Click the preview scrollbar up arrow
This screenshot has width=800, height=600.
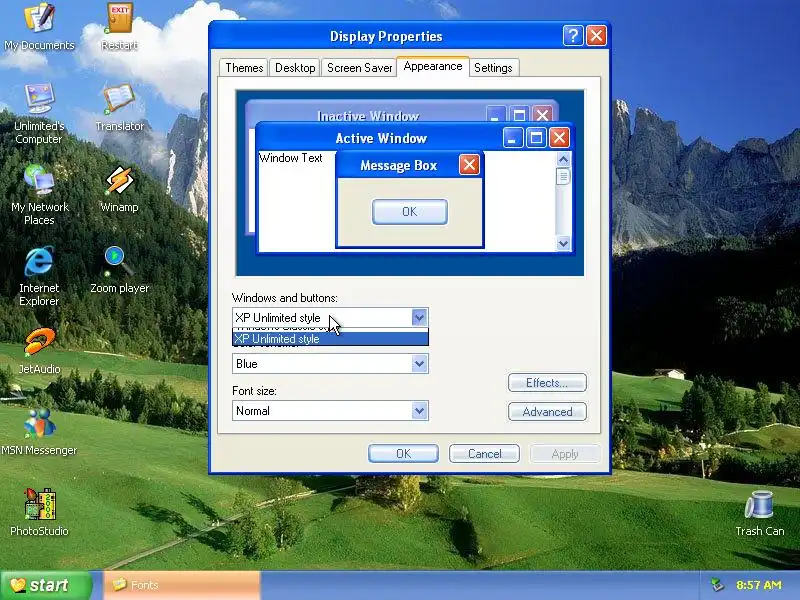click(563, 159)
